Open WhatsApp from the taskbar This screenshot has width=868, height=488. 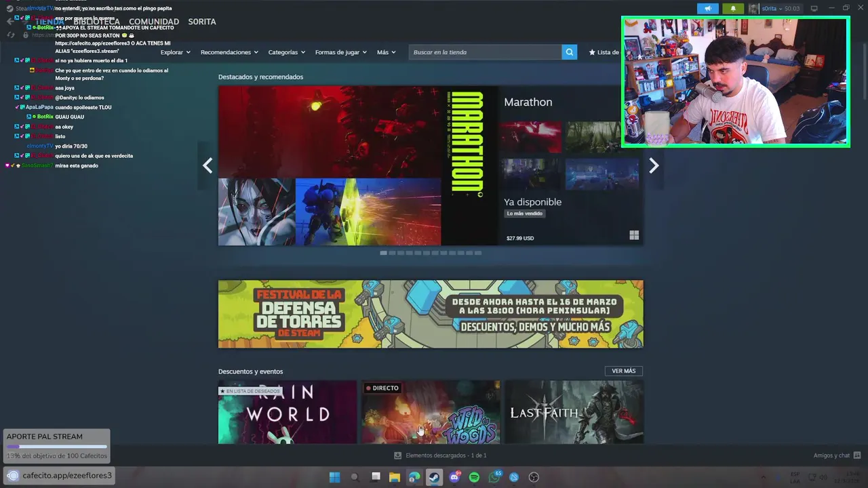(x=494, y=477)
